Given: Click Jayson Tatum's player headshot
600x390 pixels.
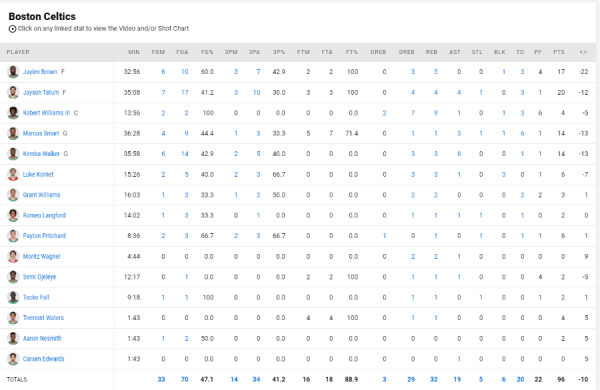Looking at the screenshot, I should pos(13,92).
